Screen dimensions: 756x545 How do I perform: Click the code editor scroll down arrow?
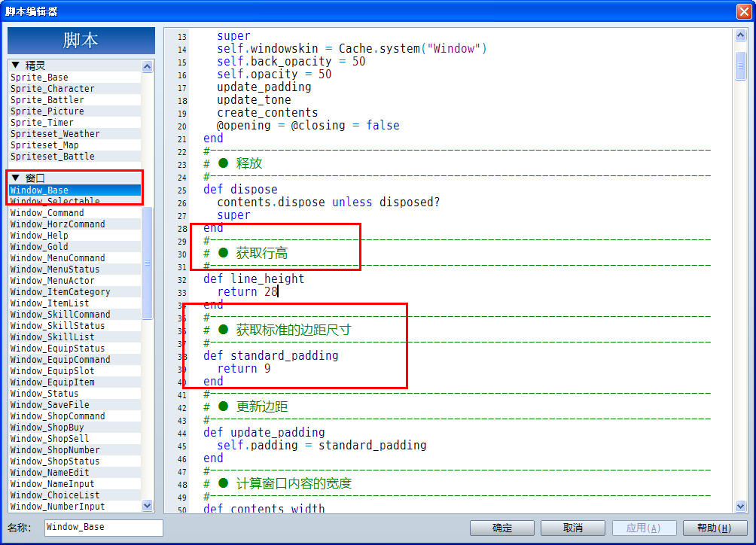tap(741, 506)
